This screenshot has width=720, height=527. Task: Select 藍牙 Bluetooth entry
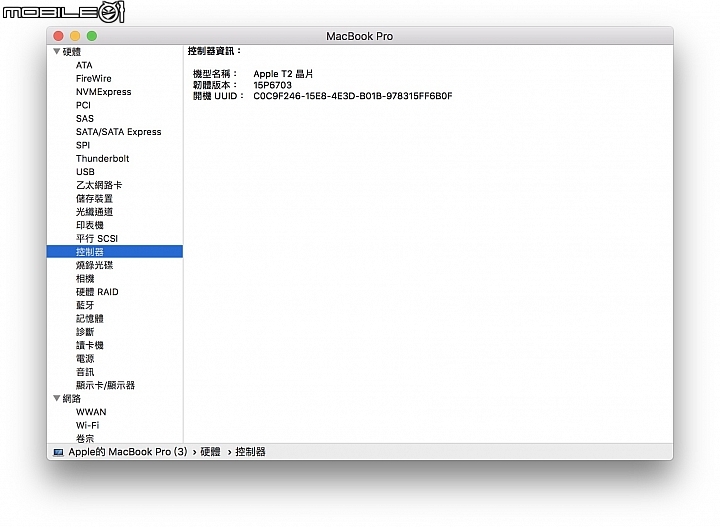[x=85, y=305]
